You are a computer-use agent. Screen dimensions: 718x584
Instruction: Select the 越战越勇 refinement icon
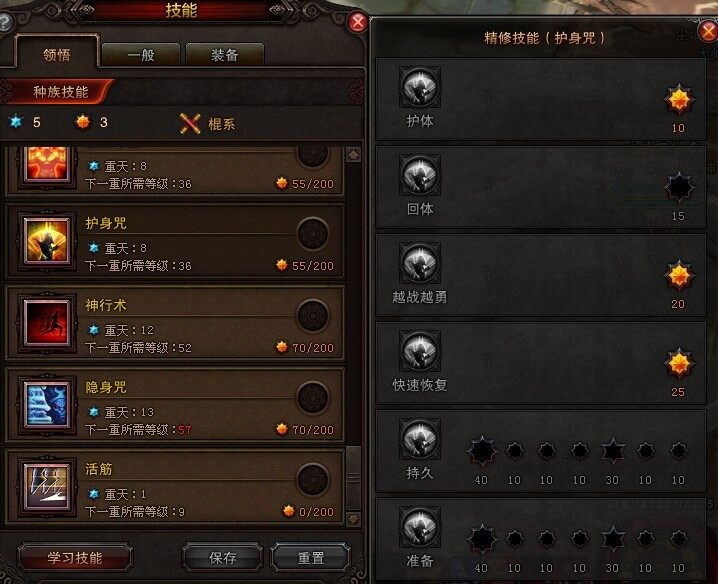(x=420, y=263)
